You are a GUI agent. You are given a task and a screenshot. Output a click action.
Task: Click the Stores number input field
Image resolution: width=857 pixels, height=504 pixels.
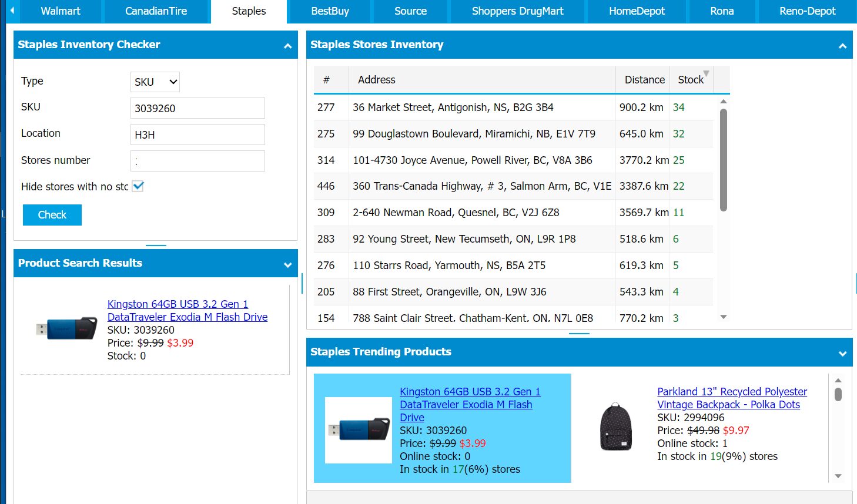tap(197, 161)
